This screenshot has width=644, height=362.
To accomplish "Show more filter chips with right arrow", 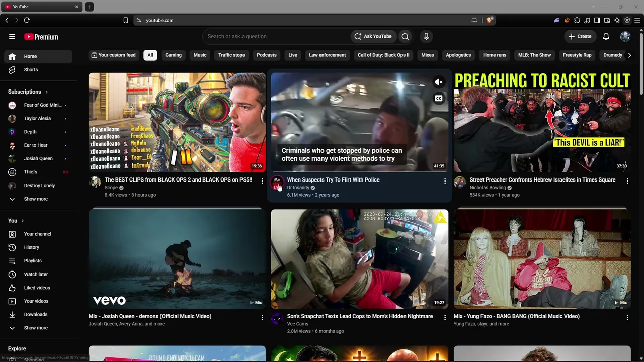I will point(629,55).
